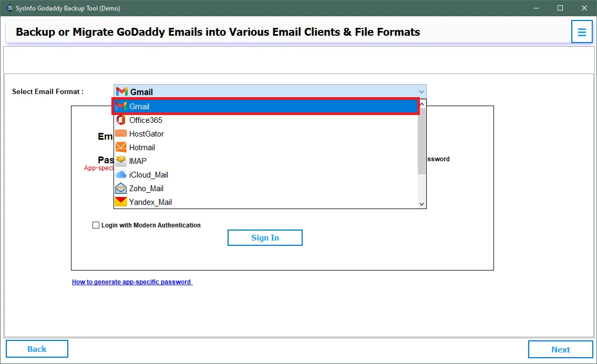Open the hamburger menu icon
The width and height of the screenshot is (597, 364).
tap(581, 32)
